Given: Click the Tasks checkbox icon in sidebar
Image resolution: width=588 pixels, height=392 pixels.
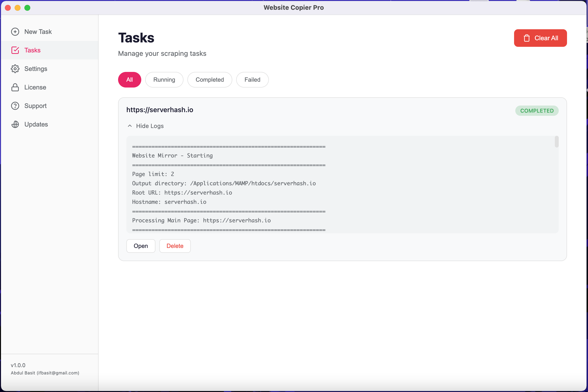Looking at the screenshot, I should (x=15, y=50).
